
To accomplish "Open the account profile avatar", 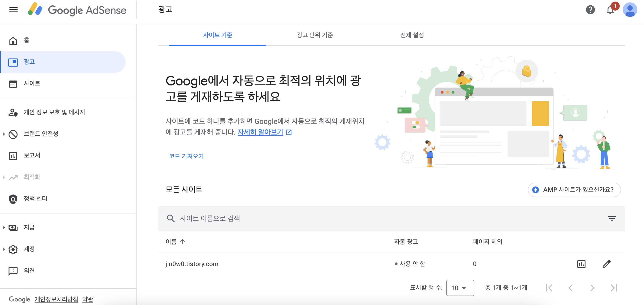I will tap(630, 10).
